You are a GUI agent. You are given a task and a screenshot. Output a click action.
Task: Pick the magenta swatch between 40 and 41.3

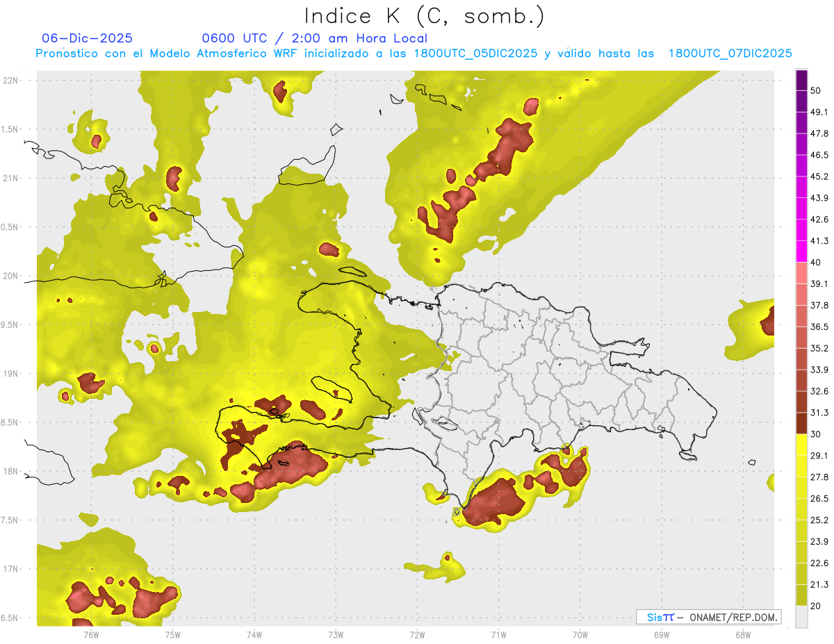[801, 251]
